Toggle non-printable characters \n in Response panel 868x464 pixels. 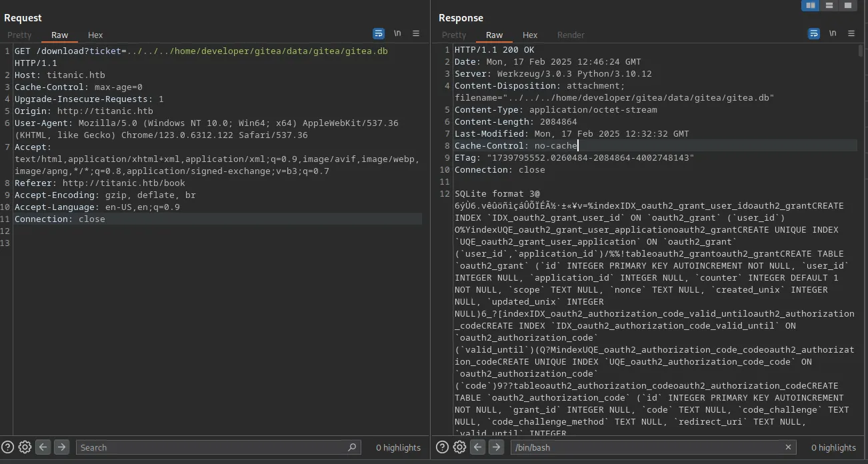pos(833,33)
